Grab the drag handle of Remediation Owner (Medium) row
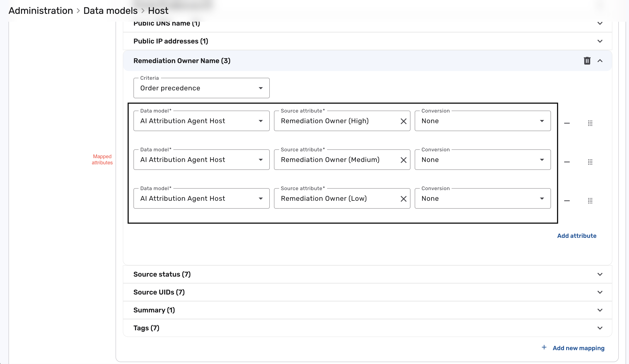 point(590,162)
